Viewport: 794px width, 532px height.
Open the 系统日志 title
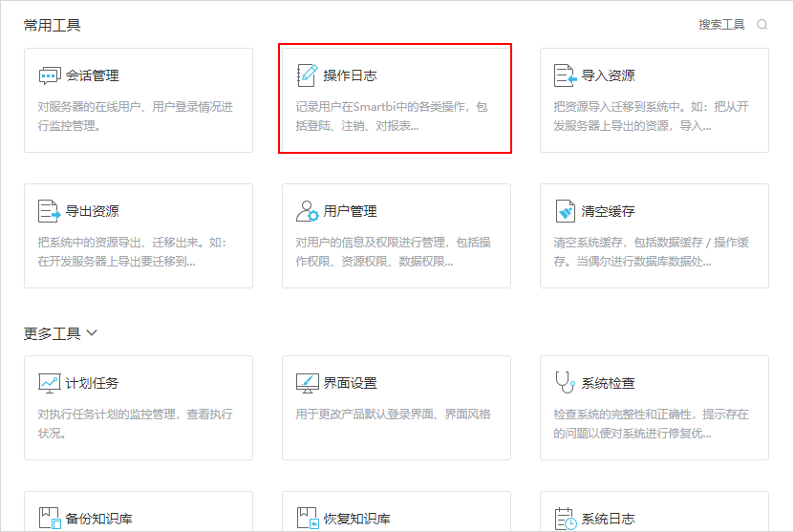pyautogui.click(x=608, y=519)
